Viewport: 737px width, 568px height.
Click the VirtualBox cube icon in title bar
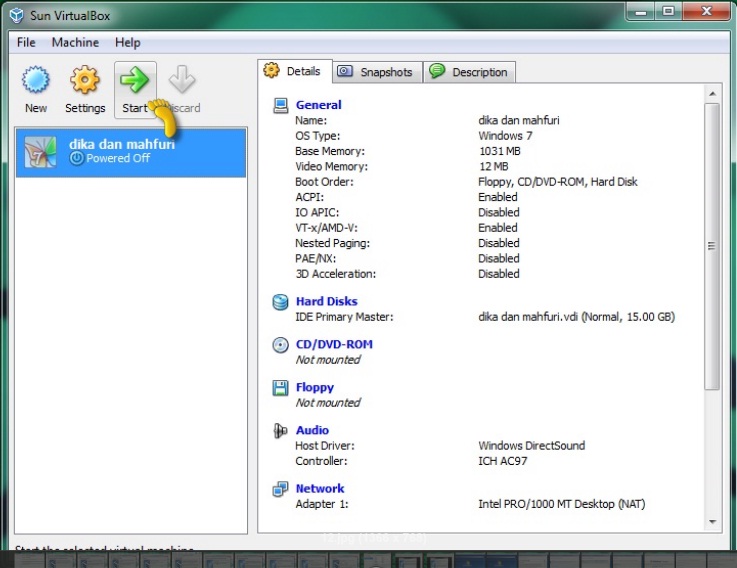pos(17,15)
